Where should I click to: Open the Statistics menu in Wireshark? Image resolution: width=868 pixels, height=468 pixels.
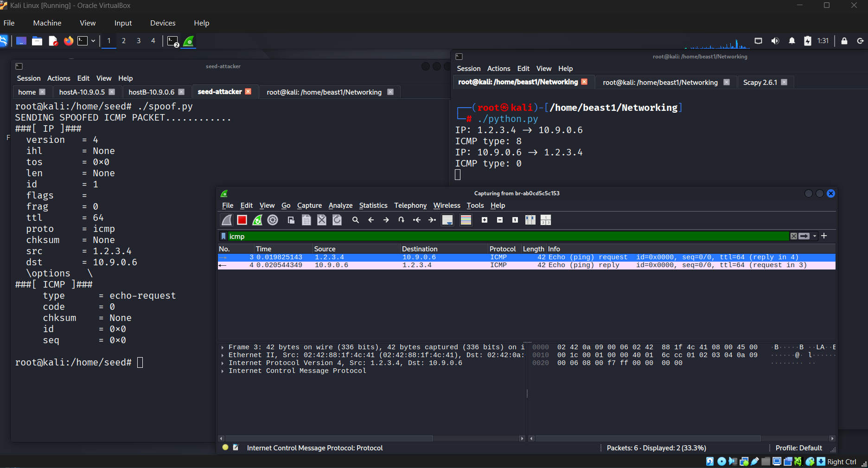pyautogui.click(x=373, y=205)
